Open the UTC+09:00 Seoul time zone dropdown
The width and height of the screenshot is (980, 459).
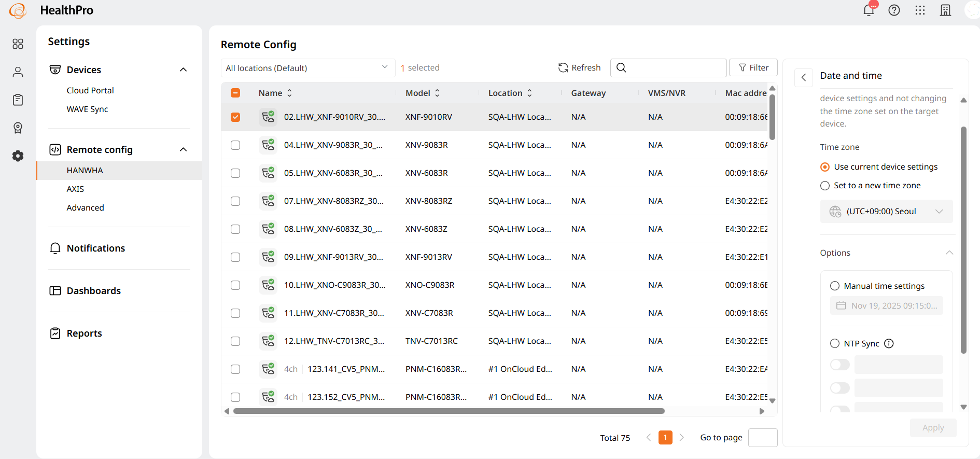[886, 212]
